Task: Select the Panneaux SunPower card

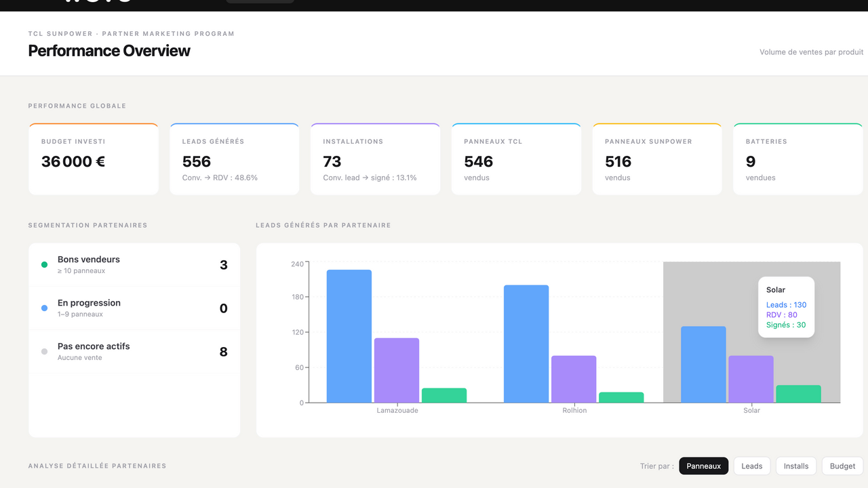Action: [657, 159]
